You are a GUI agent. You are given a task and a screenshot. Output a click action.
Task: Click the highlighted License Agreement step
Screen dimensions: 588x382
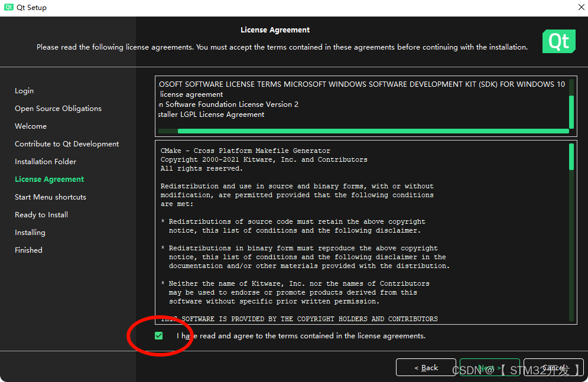coord(49,179)
